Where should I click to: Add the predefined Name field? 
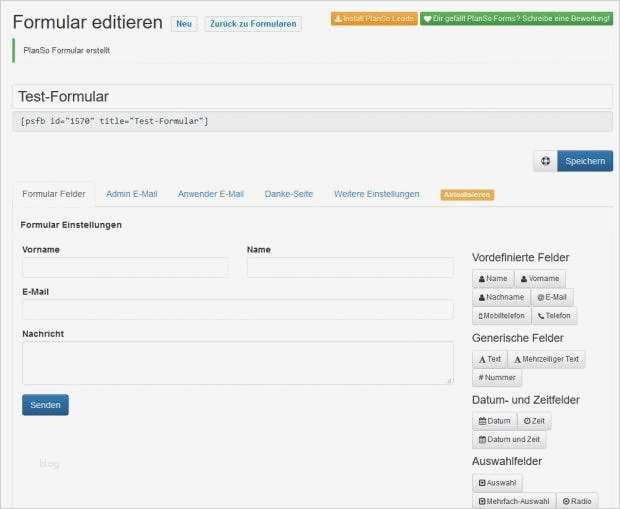coord(493,278)
